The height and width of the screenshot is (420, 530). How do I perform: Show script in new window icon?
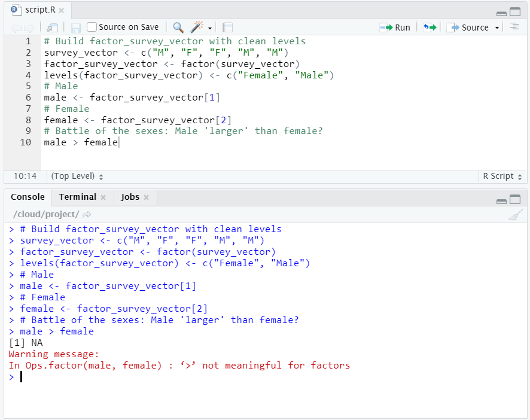click(x=53, y=28)
